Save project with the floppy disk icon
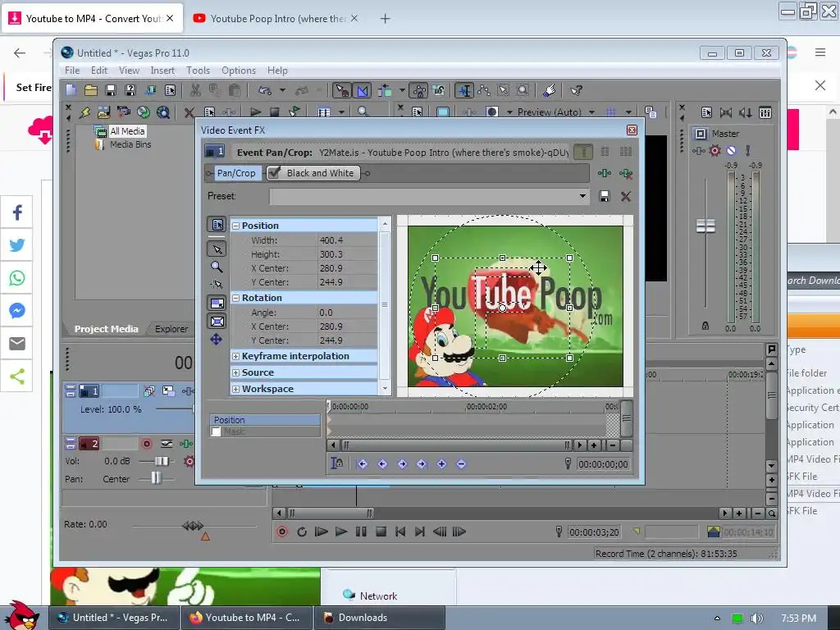The width and height of the screenshot is (840, 630). pyautogui.click(x=111, y=90)
